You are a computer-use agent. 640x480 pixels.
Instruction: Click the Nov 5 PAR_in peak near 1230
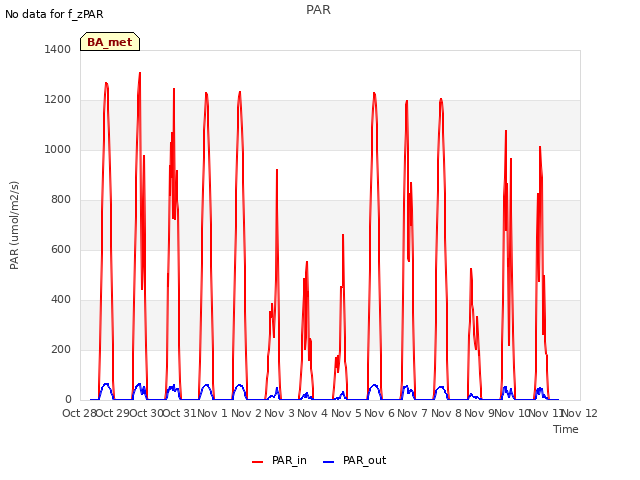click(374, 94)
